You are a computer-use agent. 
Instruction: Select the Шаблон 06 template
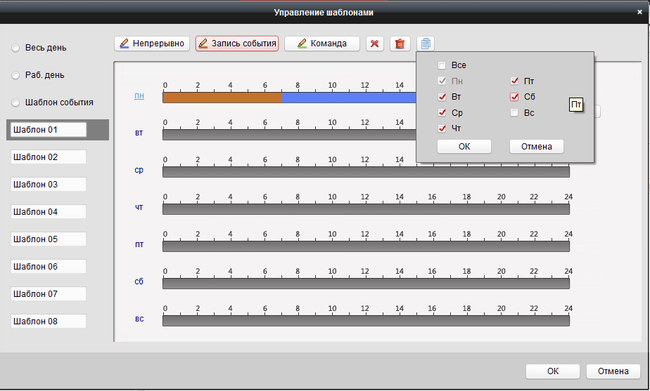tap(49, 267)
